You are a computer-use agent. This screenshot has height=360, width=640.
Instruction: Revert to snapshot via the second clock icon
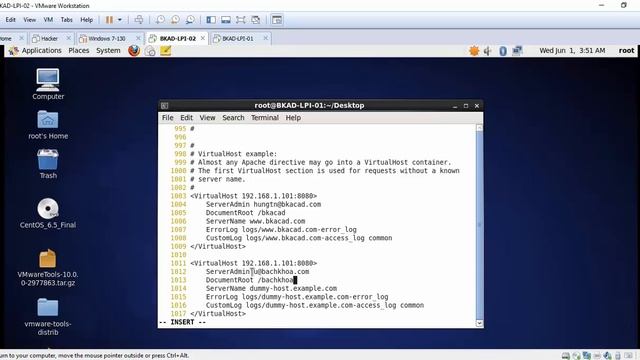coord(175,20)
